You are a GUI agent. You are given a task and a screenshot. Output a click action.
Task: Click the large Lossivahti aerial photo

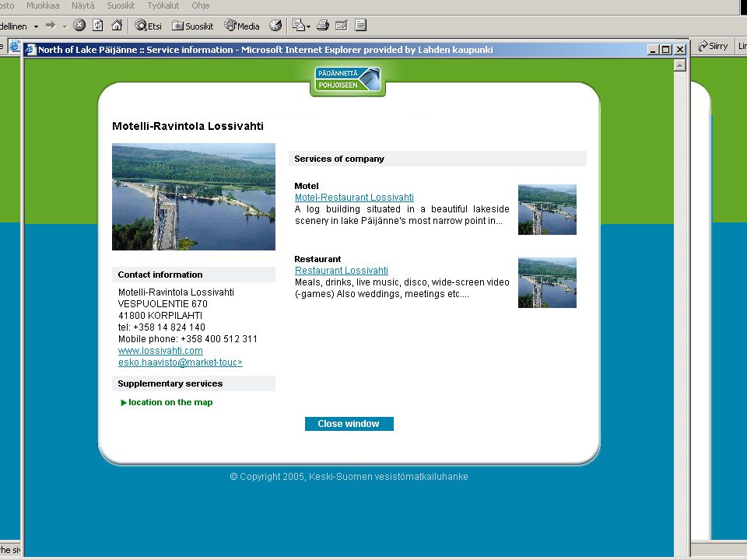pyautogui.click(x=194, y=197)
